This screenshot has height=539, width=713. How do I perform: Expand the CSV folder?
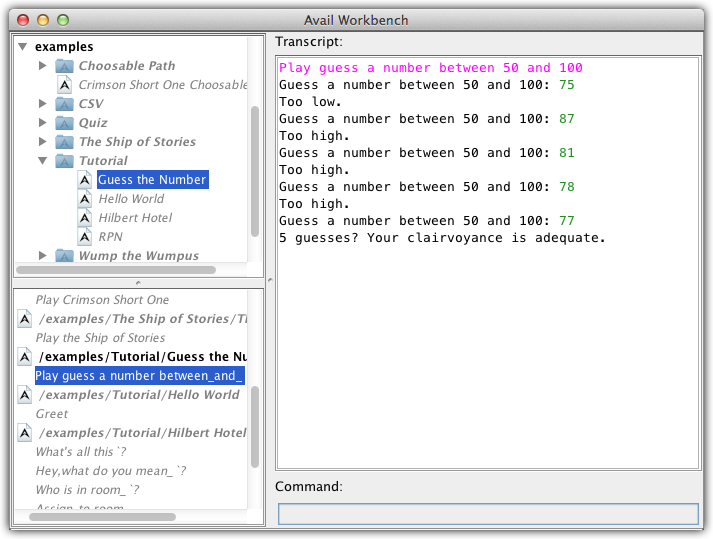[43, 104]
